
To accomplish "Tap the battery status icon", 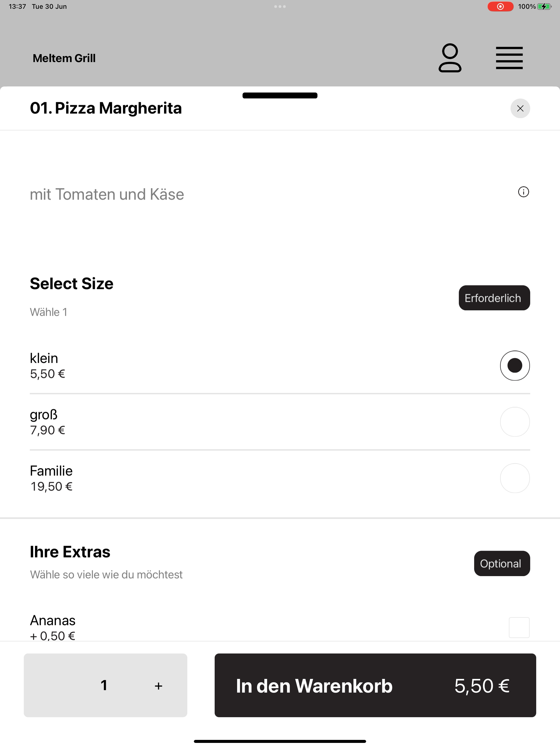I will [x=544, y=6].
